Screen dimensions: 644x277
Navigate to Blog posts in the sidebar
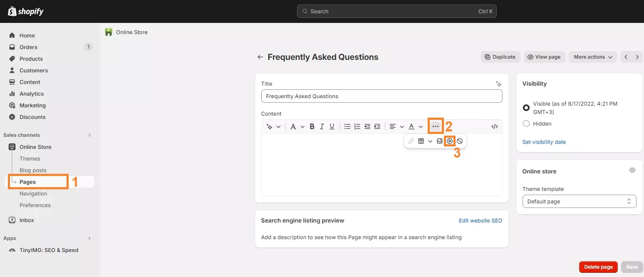click(33, 170)
